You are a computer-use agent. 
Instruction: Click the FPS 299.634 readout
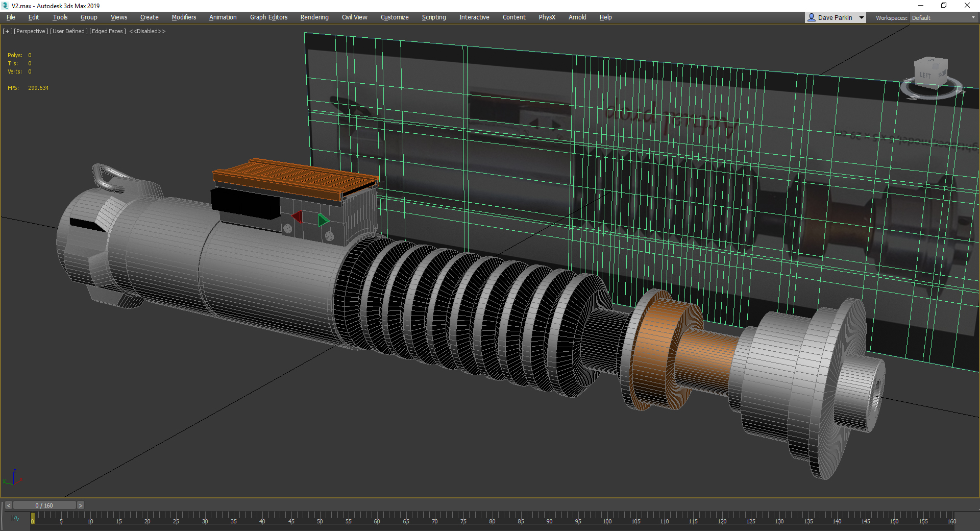[x=28, y=88]
